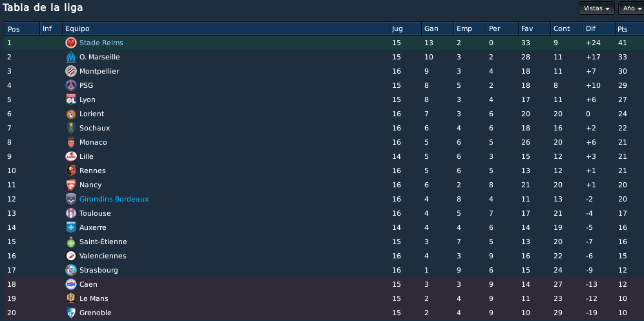The width and height of the screenshot is (644, 321).
Task: Click the Grenoble club badge
Action: [71, 313]
